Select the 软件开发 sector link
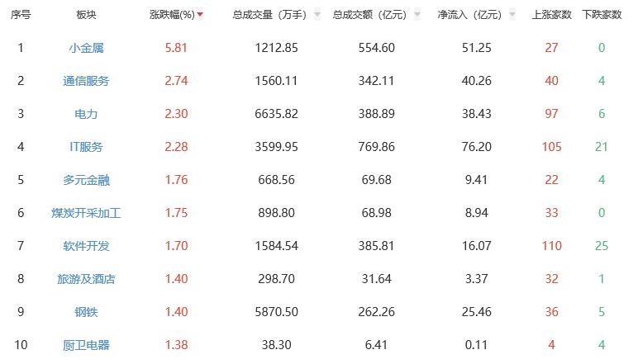Viewport: 638px width, 364px height. coord(86,246)
